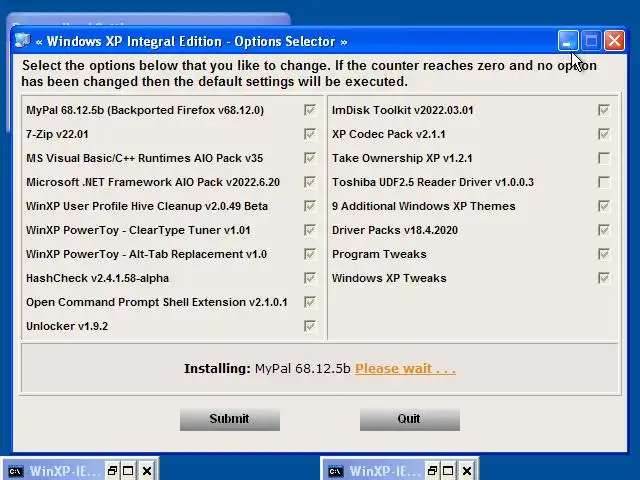Viewport: 640px width, 480px height.
Task: Close the Options Selector window
Action: click(614, 41)
